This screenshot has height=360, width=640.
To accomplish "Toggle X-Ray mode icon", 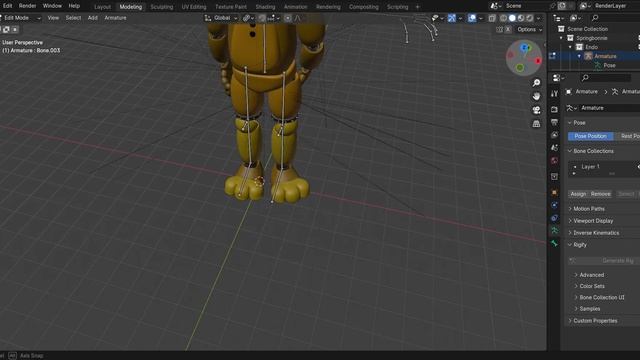I will point(492,18).
